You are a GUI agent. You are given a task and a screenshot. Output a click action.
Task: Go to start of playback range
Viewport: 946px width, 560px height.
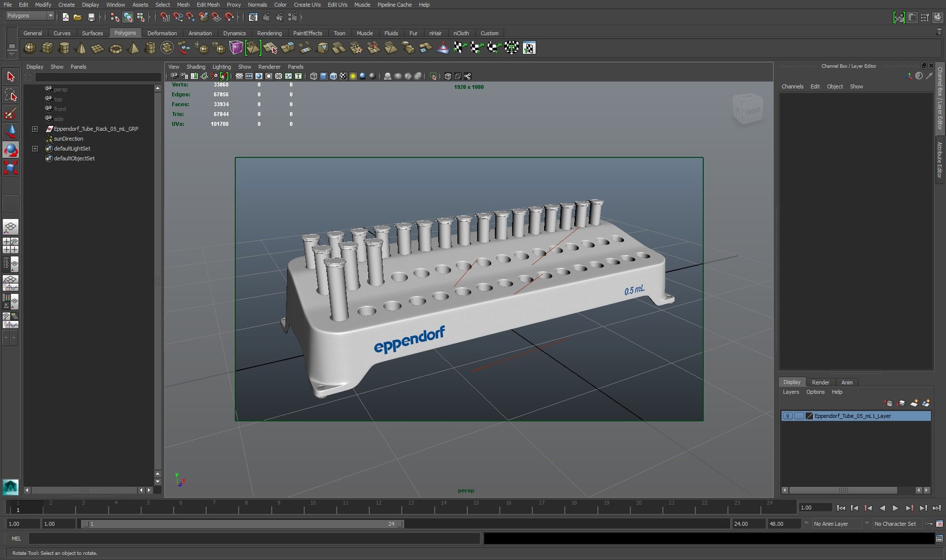841,509
